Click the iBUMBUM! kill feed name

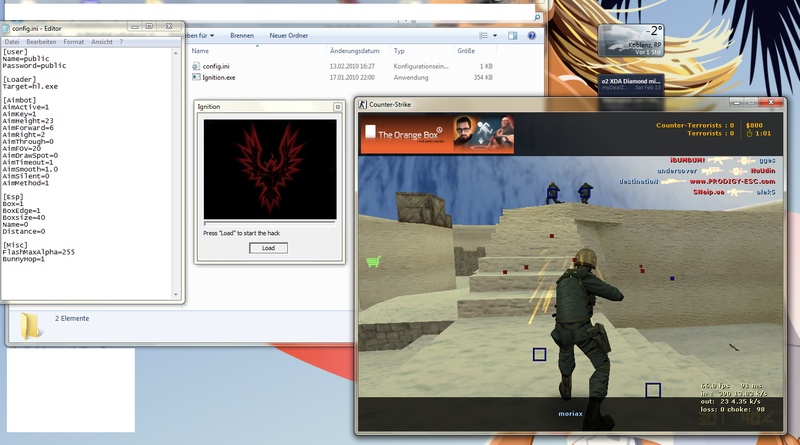(687, 160)
